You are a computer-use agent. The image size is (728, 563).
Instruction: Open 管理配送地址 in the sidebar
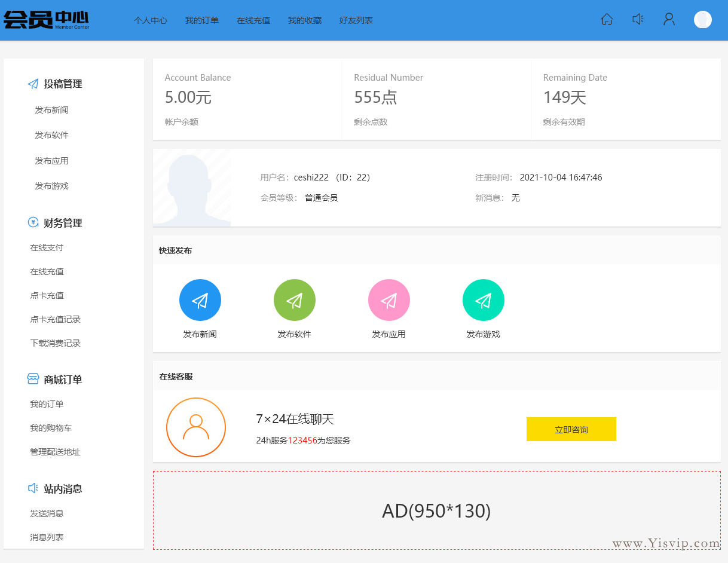pos(56,452)
